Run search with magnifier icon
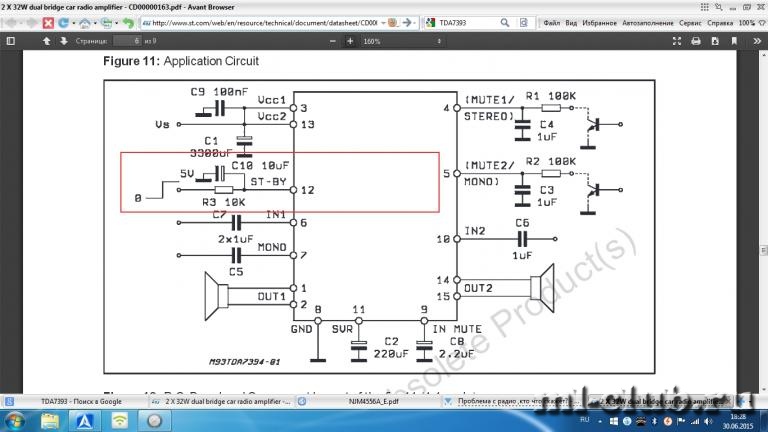Image resolution: width=768 pixels, height=432 pixels. click(x=504, y=23)
